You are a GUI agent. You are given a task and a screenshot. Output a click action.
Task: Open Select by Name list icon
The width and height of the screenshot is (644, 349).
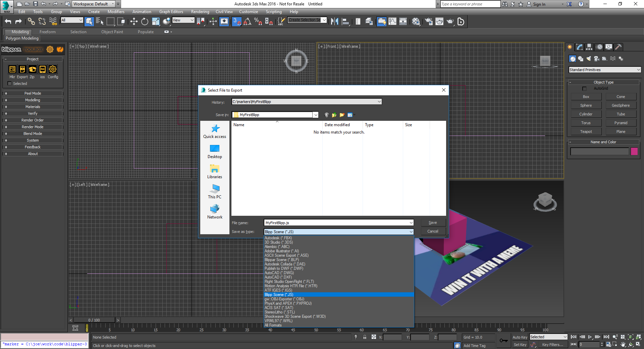click(100, 21)
